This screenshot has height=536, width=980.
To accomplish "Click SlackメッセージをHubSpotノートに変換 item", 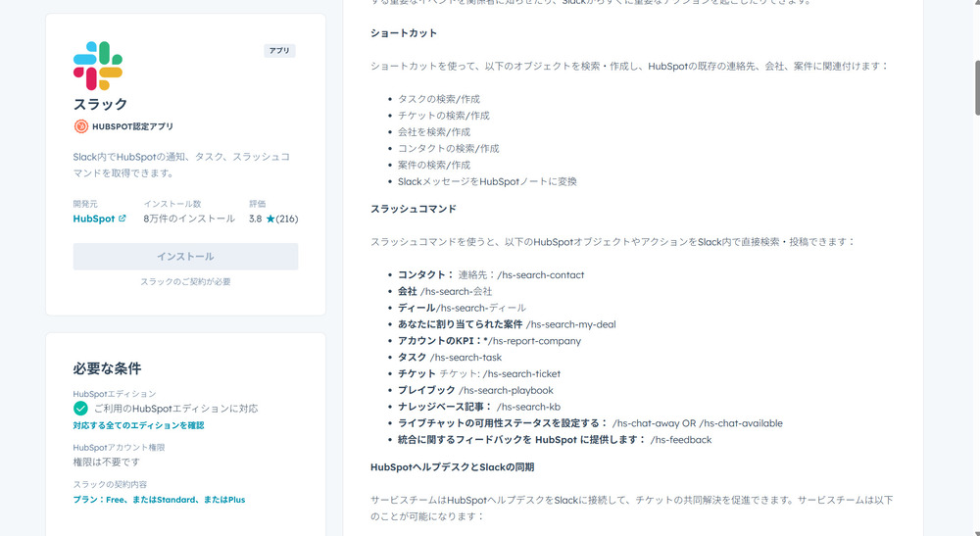I will pos(487,182).
